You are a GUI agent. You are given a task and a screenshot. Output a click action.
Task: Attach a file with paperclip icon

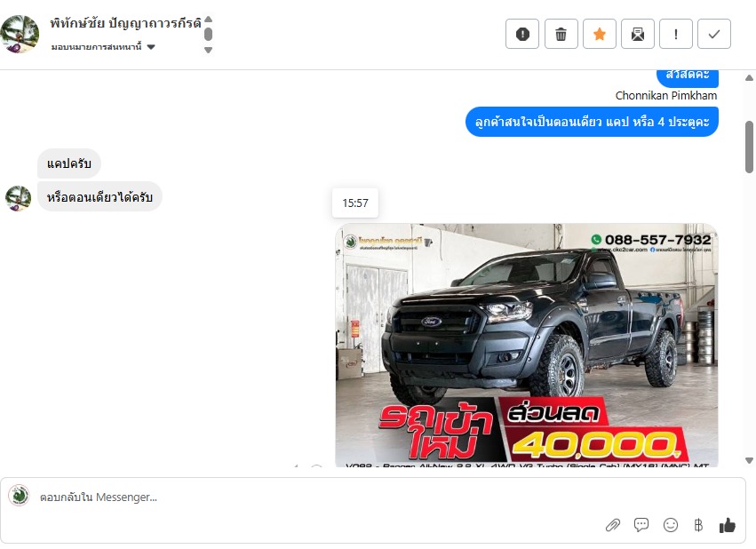613,525
